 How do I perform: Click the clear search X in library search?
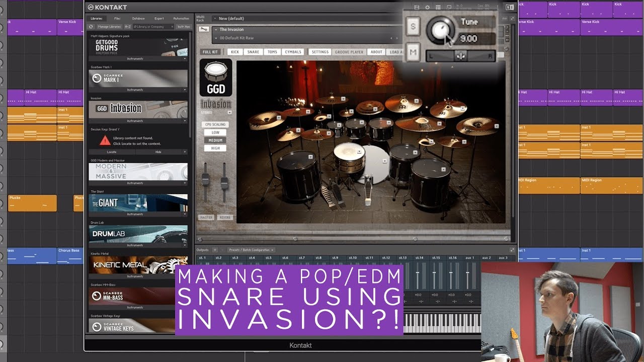pos(172,26)
